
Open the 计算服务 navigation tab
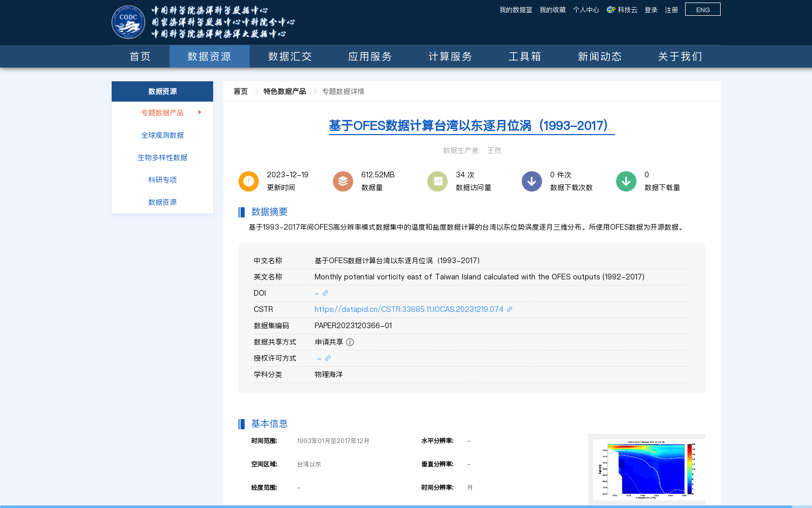point(450,56)
